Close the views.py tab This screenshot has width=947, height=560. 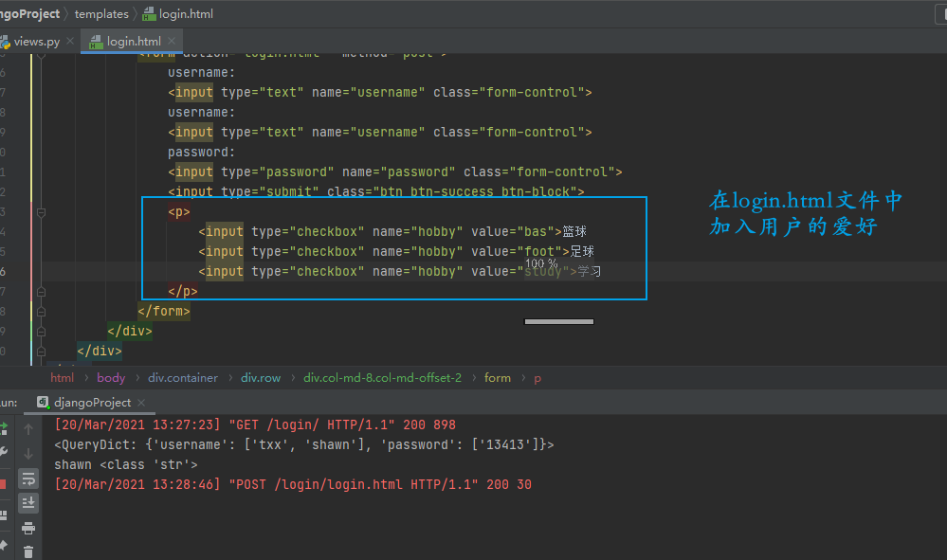70,41
